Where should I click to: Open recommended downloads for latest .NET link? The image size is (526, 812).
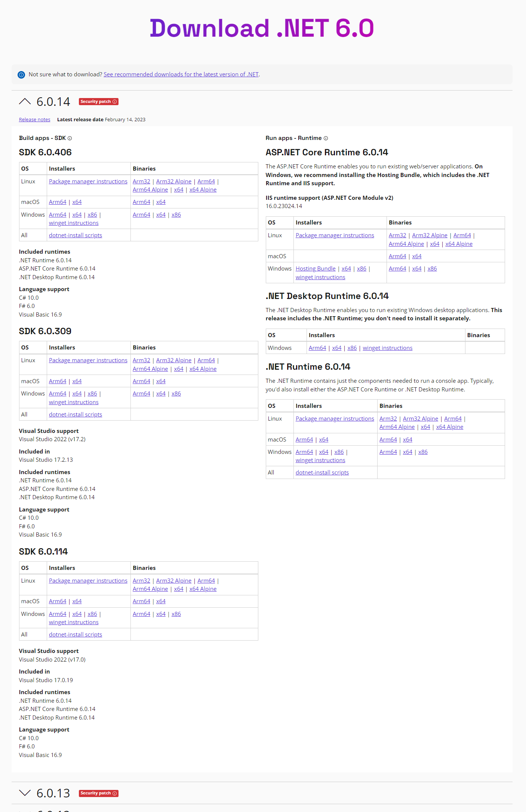click(181, 74)
